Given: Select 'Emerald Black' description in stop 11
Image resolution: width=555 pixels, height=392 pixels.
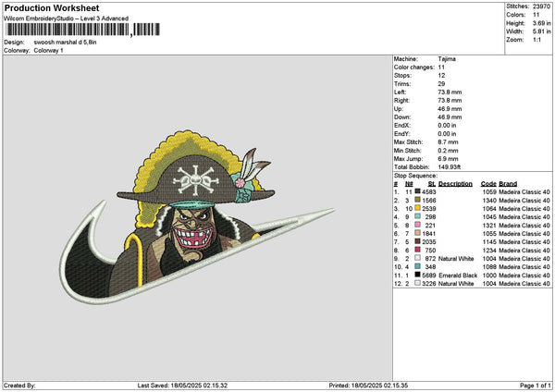Looking at the screenshot, I should 458,276.
